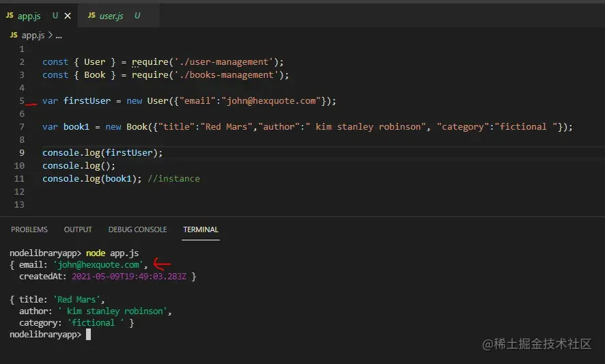Click the terminal prompt cursor

coord(88,334)
